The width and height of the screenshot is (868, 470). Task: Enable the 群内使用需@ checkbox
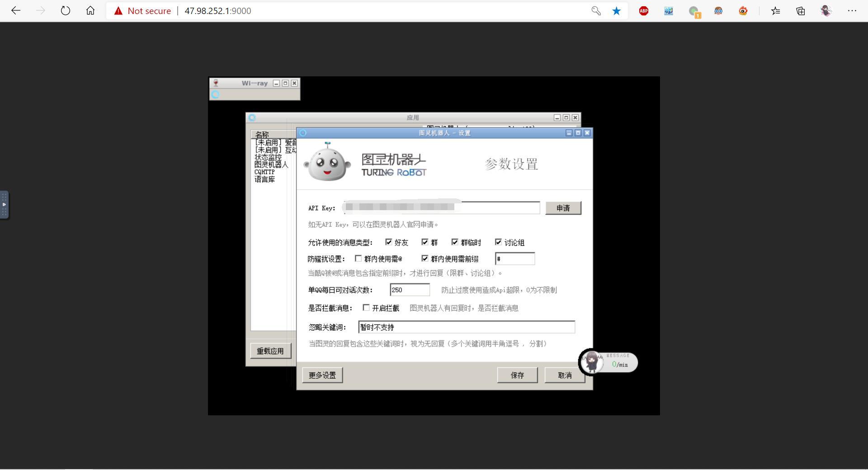[358, 258]
